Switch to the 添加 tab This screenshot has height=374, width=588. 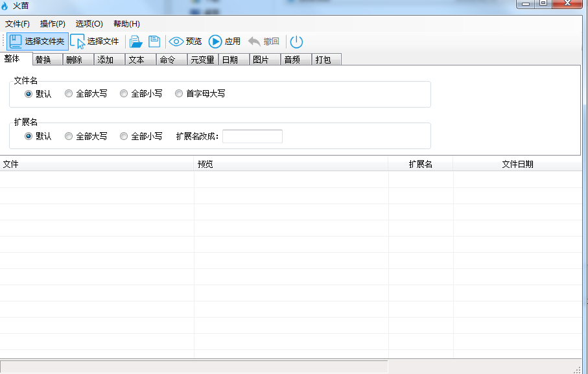pyautogui.click(x=110, y=60)
